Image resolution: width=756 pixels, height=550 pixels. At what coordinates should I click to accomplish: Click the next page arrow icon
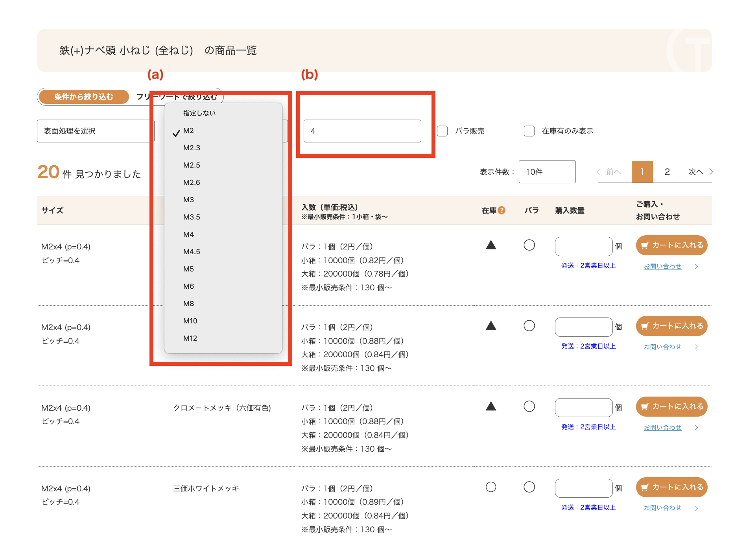pos(711,172)
